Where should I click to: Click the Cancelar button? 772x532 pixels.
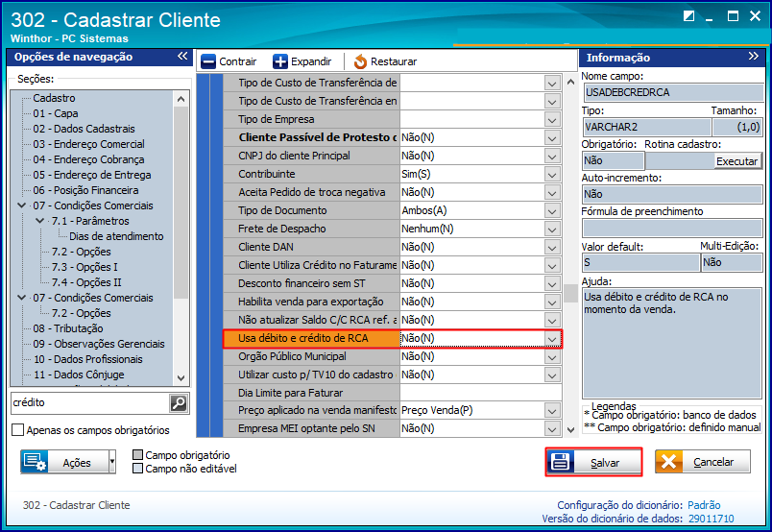pos(703,462)
